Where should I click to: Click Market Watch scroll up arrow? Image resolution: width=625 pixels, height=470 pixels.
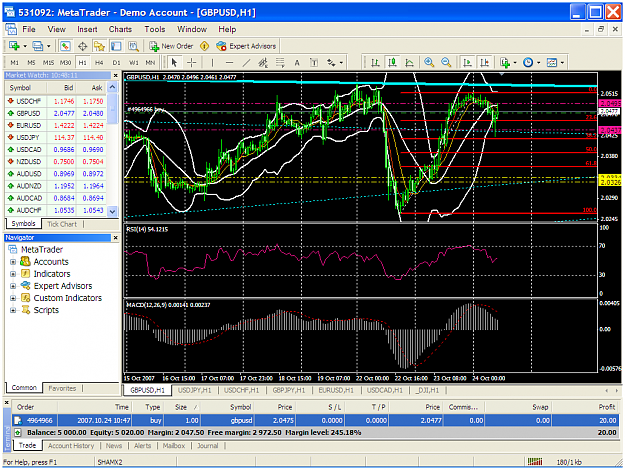pyautogui.click(x=113, y=87)
